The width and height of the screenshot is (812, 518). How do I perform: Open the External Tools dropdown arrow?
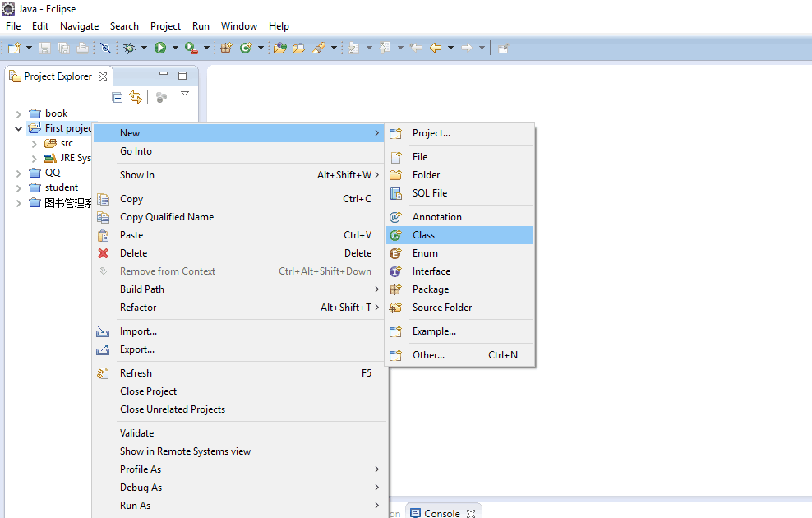(x=206, y=49)
